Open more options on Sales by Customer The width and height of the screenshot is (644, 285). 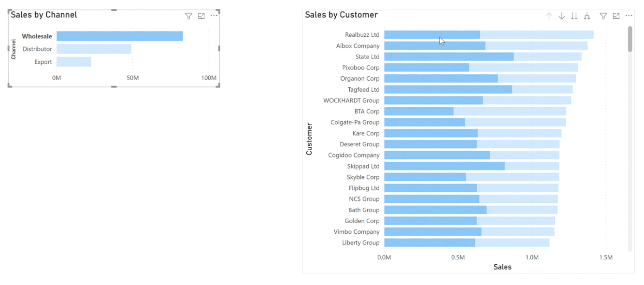(629, 16)
